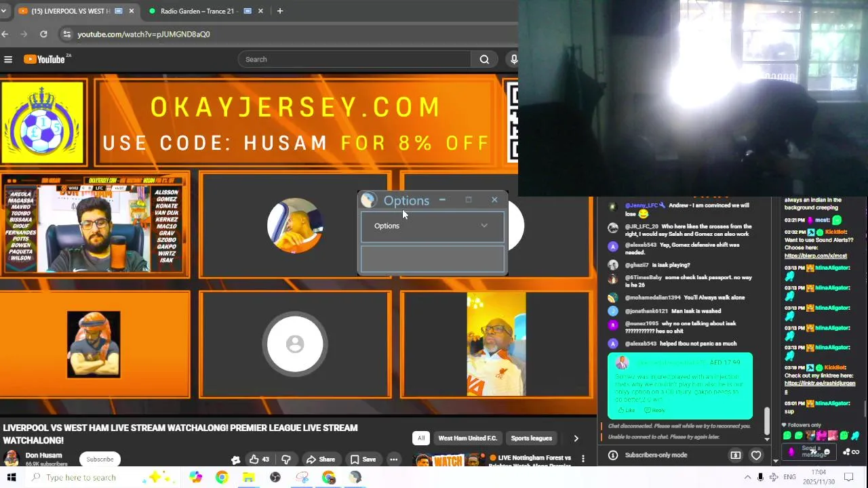Open taskbar clock showing 17:04

pos(818,477)
